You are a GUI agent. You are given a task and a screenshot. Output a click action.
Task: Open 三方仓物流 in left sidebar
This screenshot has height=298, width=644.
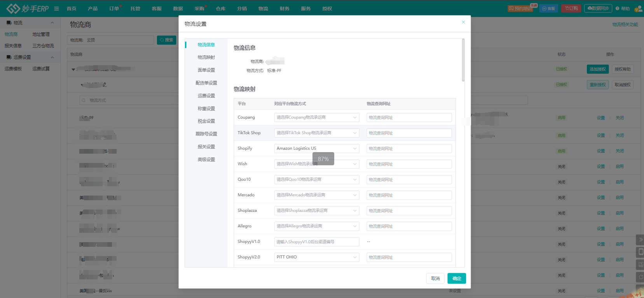coord(43,46)
